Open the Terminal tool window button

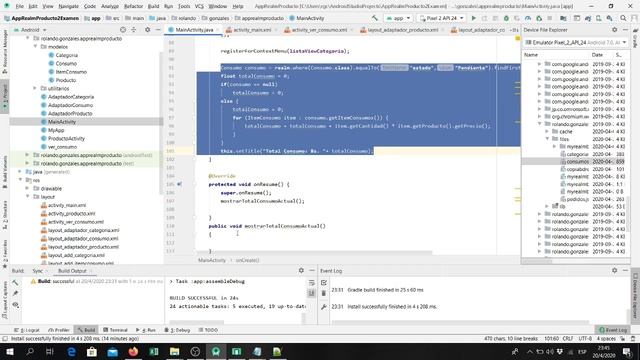(x=116, y=330)
